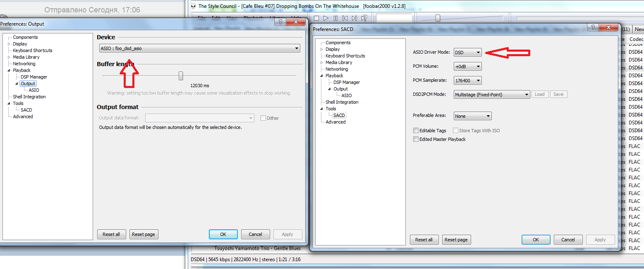Cancel the Output preferences dialog
The image size is (644, 269).
pyautogui.click(x=255, y=234)
